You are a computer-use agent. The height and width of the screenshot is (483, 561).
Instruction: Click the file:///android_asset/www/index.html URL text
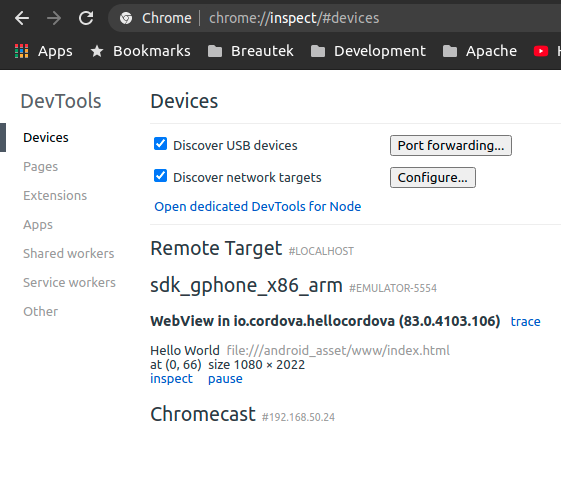coord(338,351)
